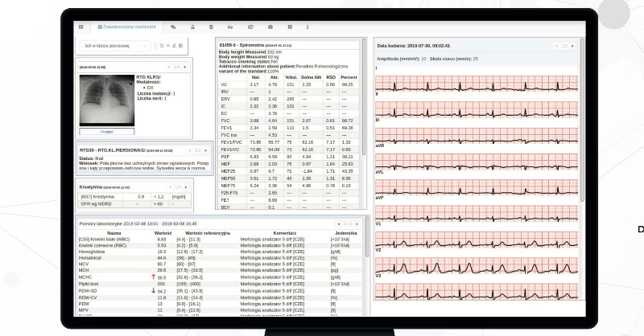Select the RDW-SD row with blue arrow
The width and height of the screenshot is (644, 336).
point(220,291)
